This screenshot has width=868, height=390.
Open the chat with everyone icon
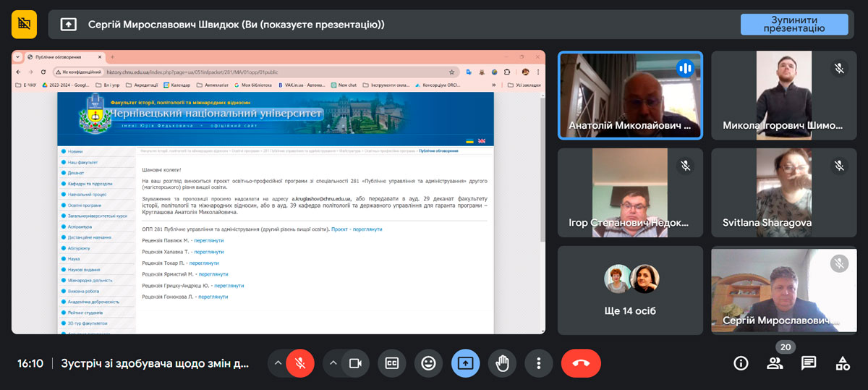point(809,363)
